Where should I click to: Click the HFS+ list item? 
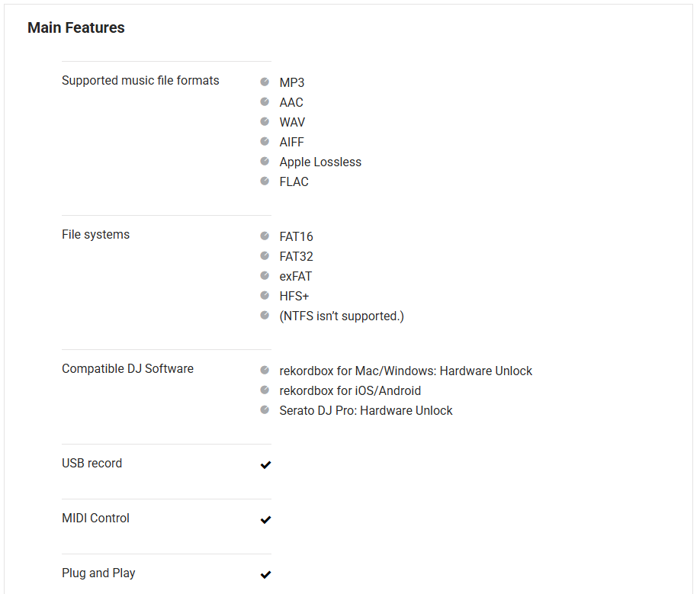click(294, 297)
